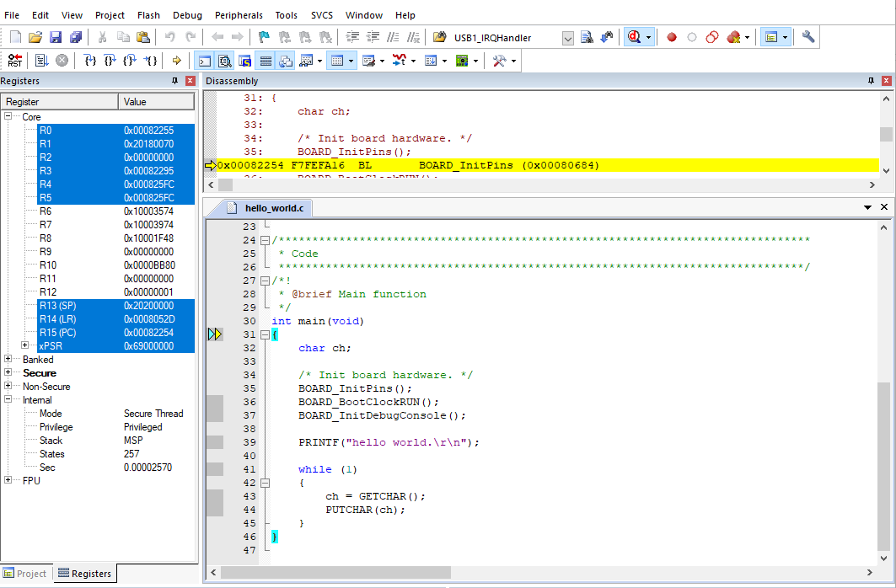Click the Step Into icon

[x=90, y=61]
